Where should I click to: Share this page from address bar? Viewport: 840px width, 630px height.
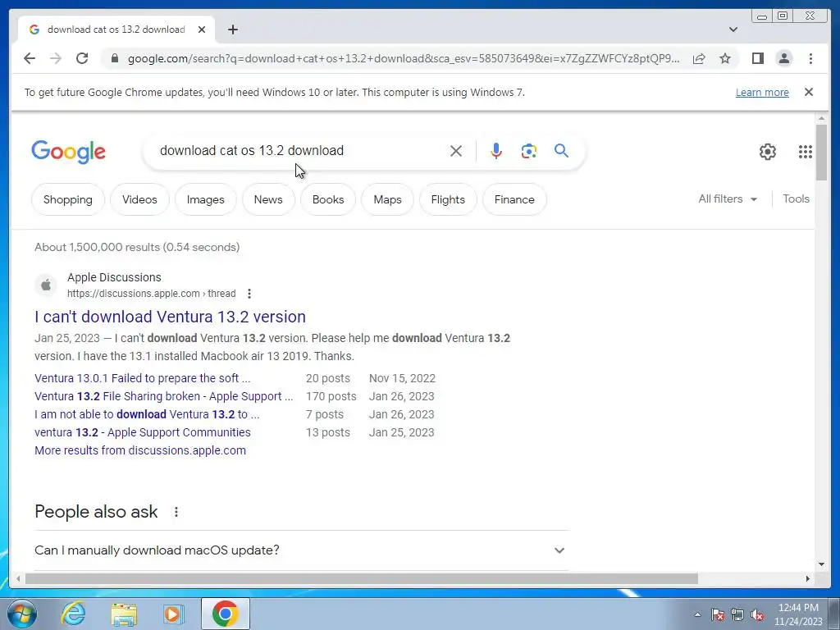[699, 58]
